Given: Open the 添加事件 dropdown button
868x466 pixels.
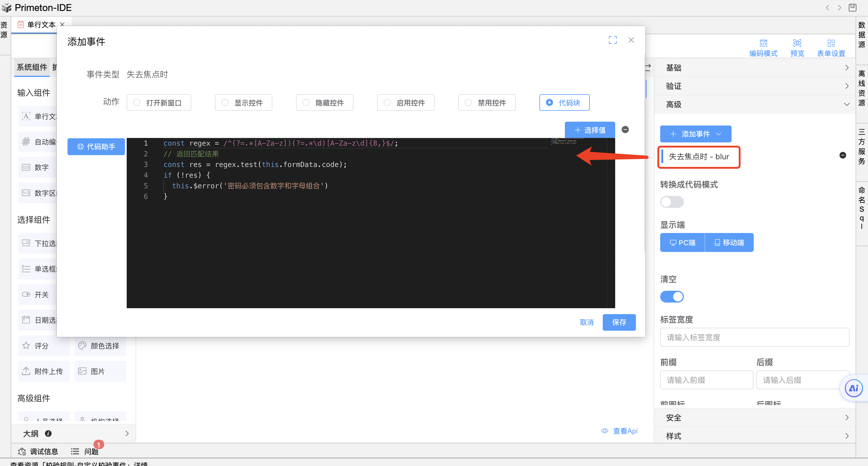Looking at the screenshot, I should coord(695,134).
